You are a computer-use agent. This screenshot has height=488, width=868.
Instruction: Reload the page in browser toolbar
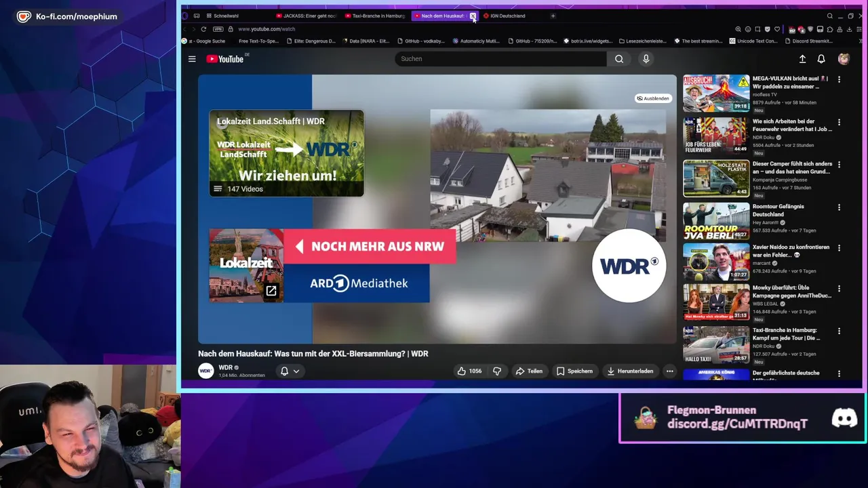click(x=203, y=29)
